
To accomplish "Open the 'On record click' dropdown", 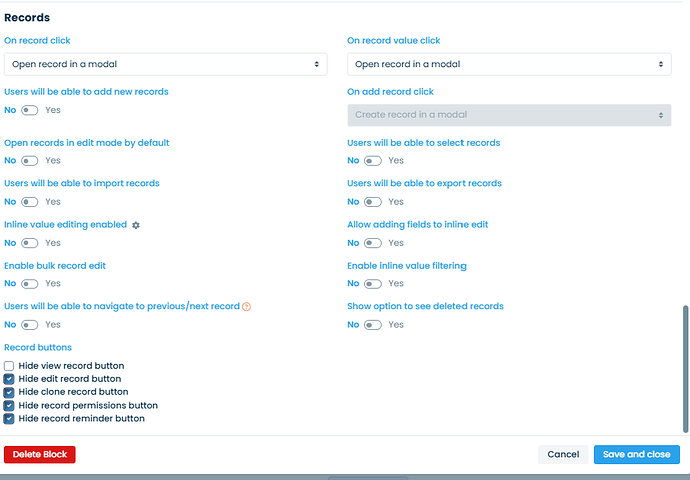I will click(165, 64).
